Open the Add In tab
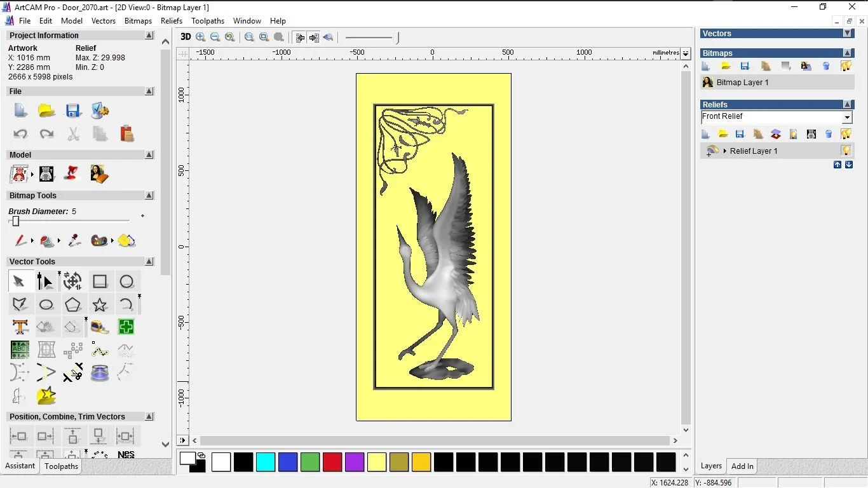This screenshot has width=868, height=488. click(x=742, y=466)
